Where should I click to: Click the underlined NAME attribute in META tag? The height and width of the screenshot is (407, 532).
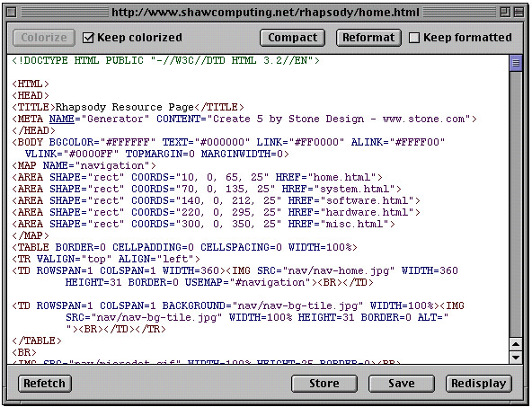62,119
